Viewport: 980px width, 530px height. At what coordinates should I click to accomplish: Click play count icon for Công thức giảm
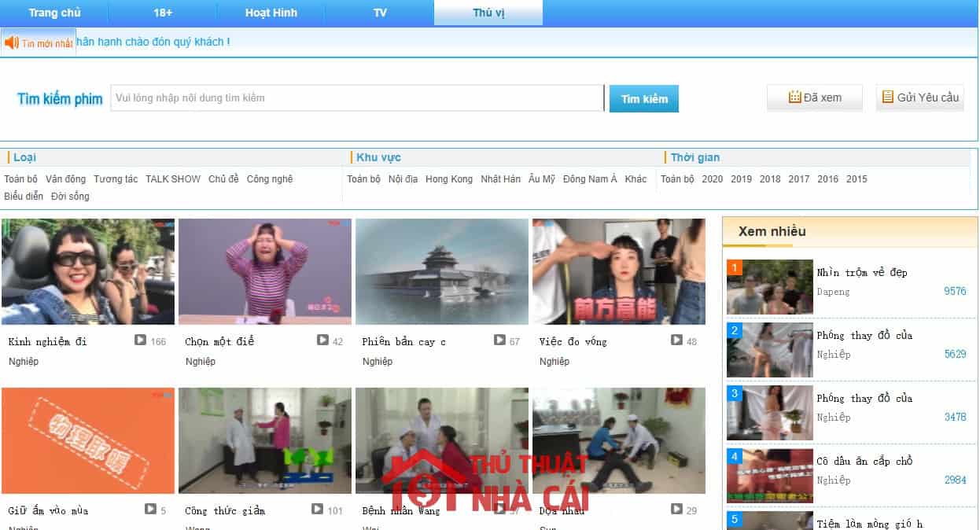click(x=317, y=510)
